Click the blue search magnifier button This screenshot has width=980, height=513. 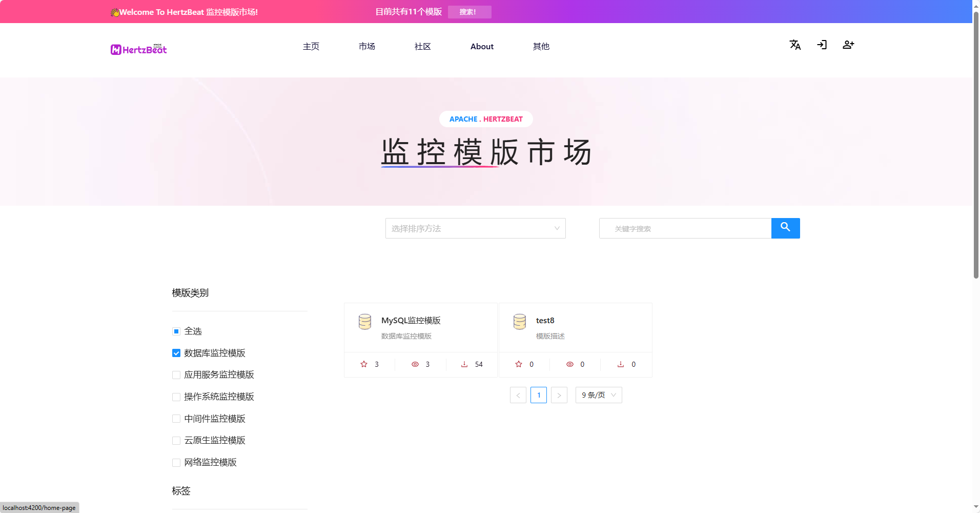pyautogui.click(x=785, y=228)
